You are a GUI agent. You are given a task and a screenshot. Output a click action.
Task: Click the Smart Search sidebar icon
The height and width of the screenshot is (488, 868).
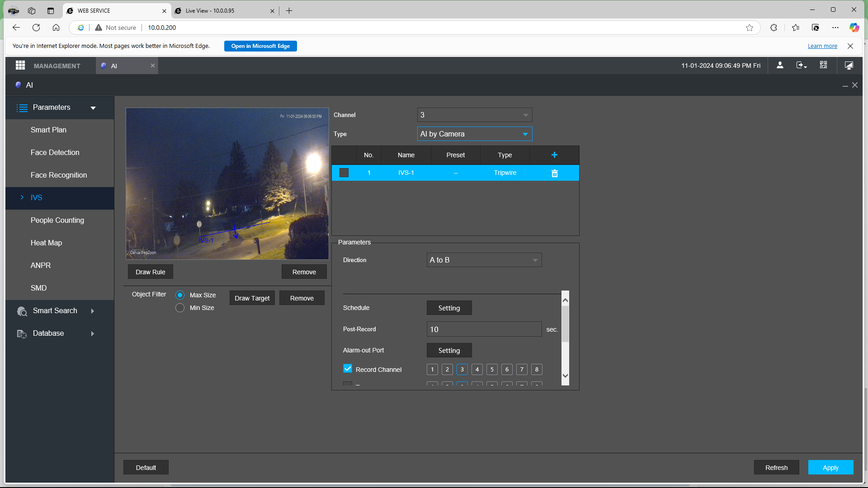(x=22, y=311)
